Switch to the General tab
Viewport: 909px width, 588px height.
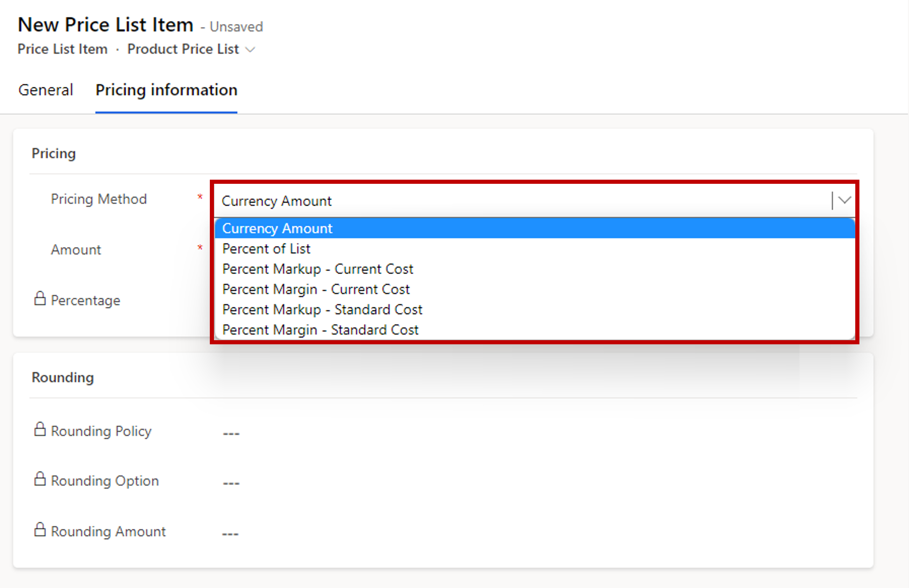tap(45, 90)
